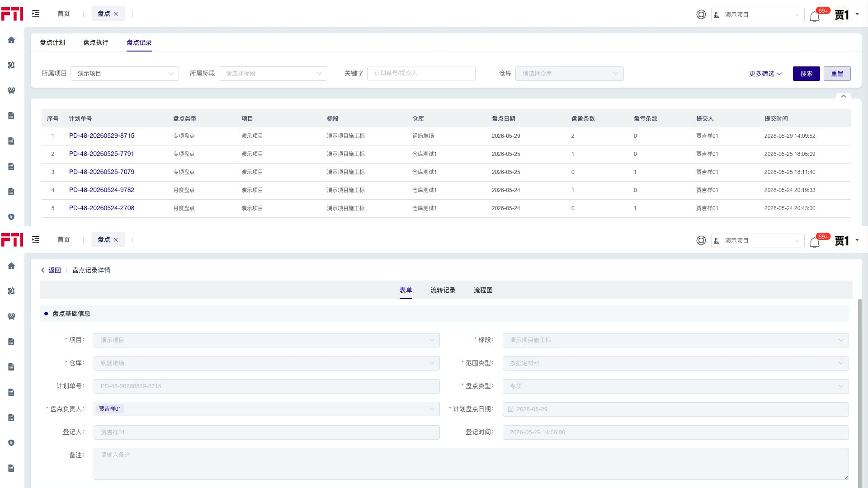Click the 盘盈条数 column header
Image resolution: width=868 pixels, height=488 pixels.
click(583, 118)
